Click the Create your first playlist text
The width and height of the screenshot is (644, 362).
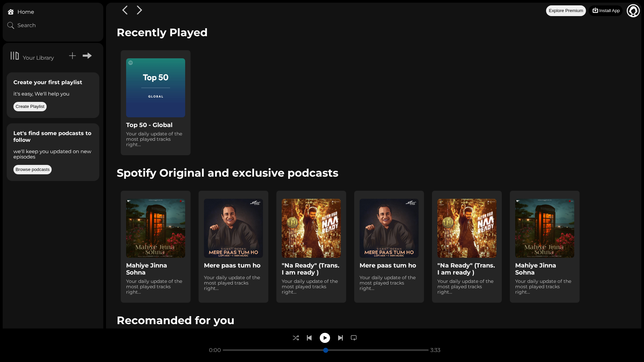point(48,82)
